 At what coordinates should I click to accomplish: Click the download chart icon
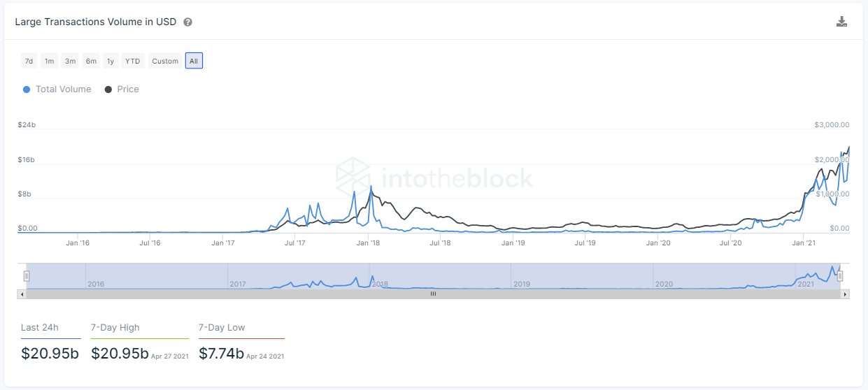(841, 22)
